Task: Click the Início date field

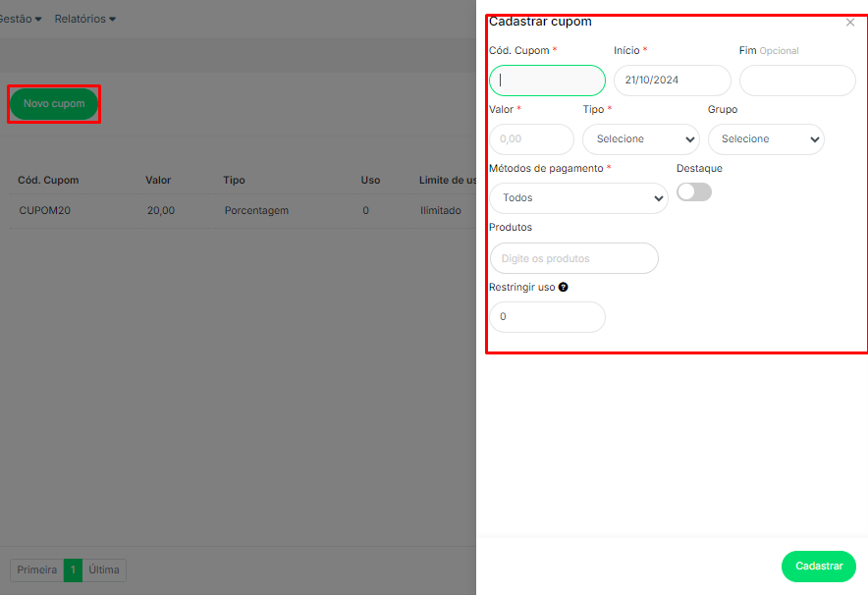Action: (672, 81)
